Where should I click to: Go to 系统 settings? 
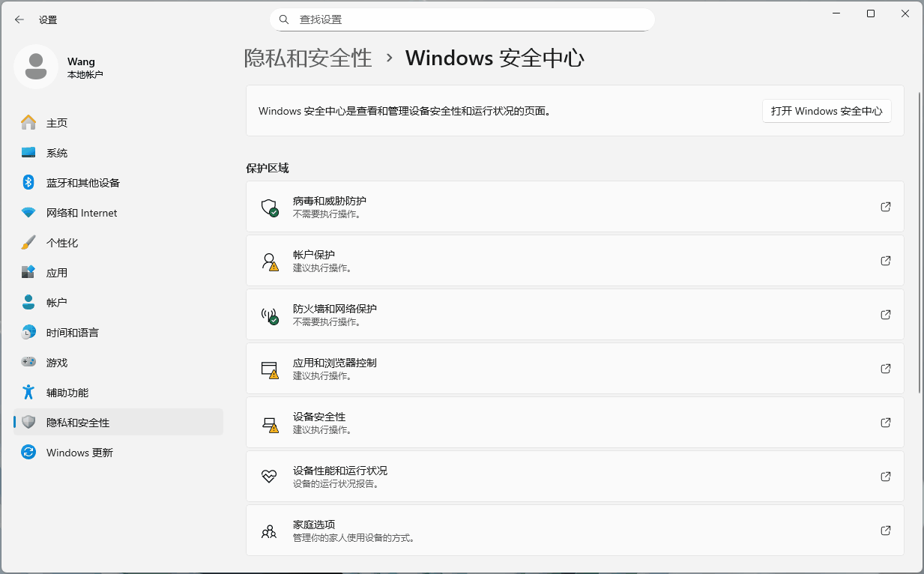click(118, 152)
